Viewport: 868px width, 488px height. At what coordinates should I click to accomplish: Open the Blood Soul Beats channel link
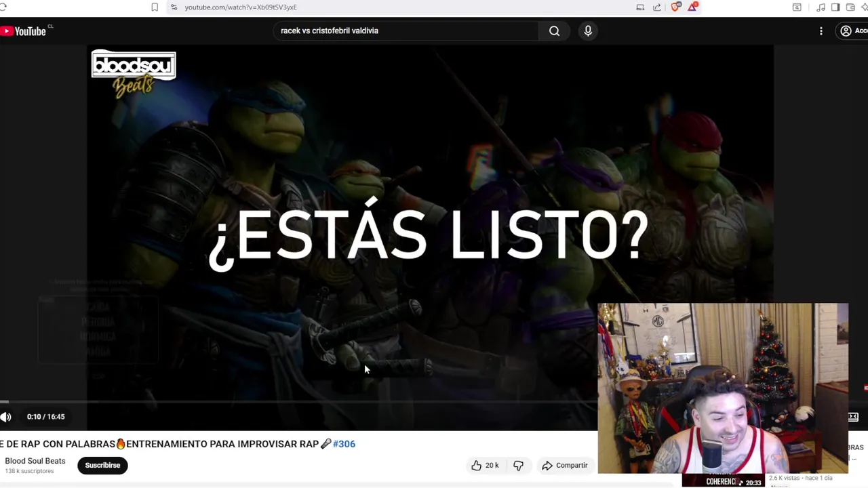tap(35, 461)
